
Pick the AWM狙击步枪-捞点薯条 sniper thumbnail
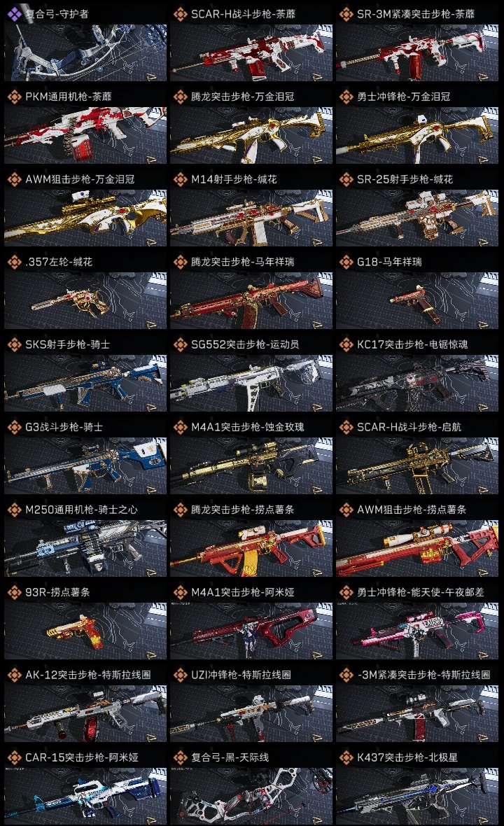click(x=417, y=548)
